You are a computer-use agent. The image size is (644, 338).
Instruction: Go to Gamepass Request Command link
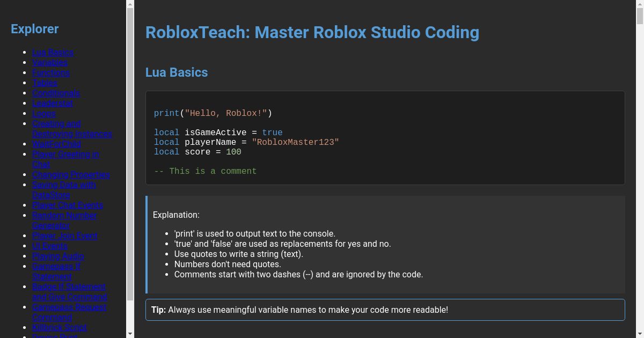69,312
